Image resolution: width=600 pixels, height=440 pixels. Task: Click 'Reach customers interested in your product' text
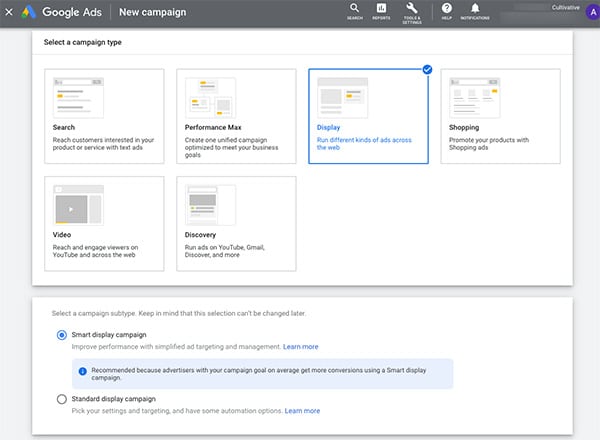pyautogui.click(x=103, y=143)
